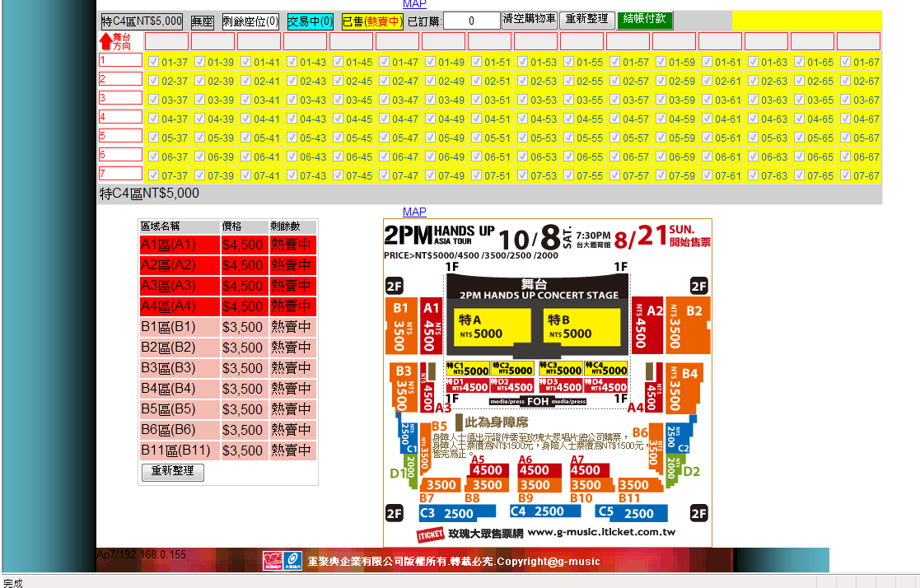Viewport: 920px width, 588px height.
Task: Click the B1 3500 orange zone on map
Action: pyautogui.click(x=401, y=325)
